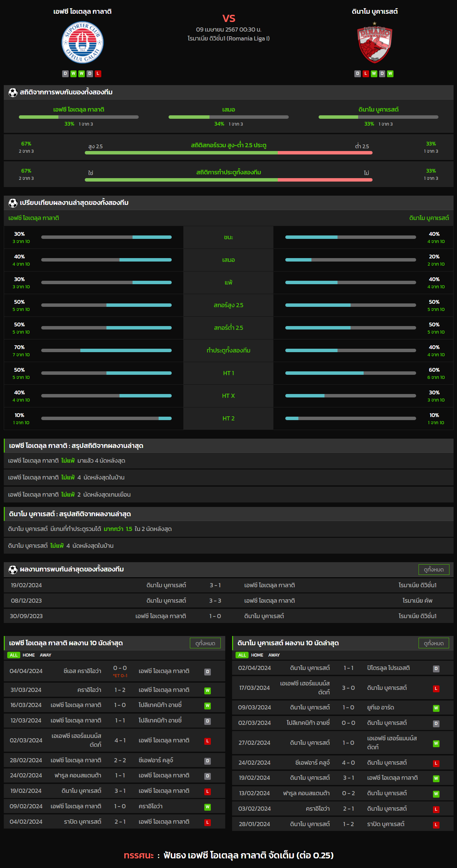Click D result badge for 12/03/2024 match
The height and width of the screenshot is (868, 457).
coord(207,721)
